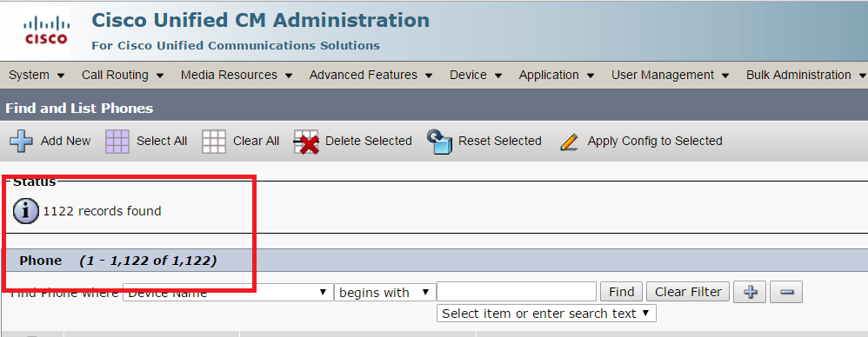Click the Clear Filter button
868x337 pixels.
688,292
